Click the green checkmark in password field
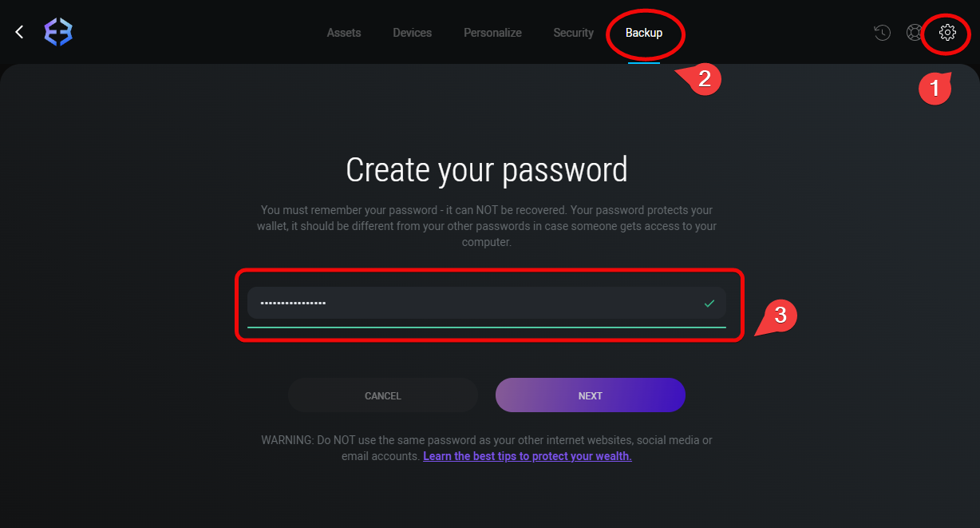The image size is (980, 528). (x=709, y=304)
